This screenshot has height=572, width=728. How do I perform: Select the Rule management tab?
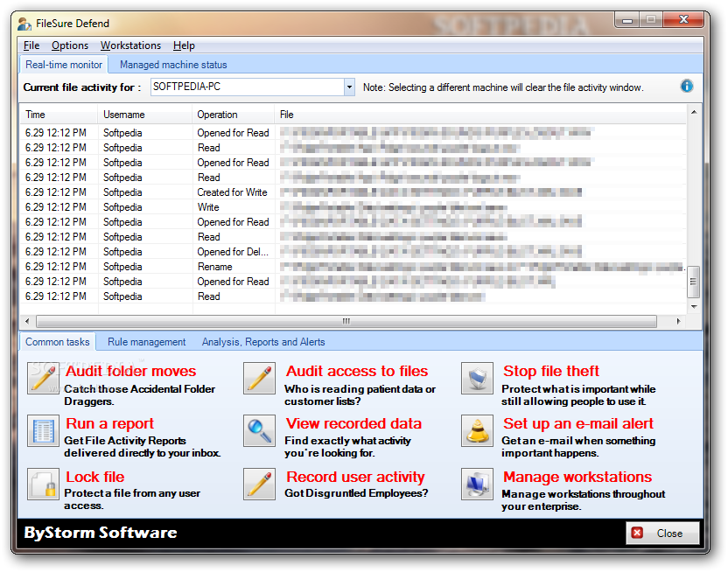click(146, 342)
